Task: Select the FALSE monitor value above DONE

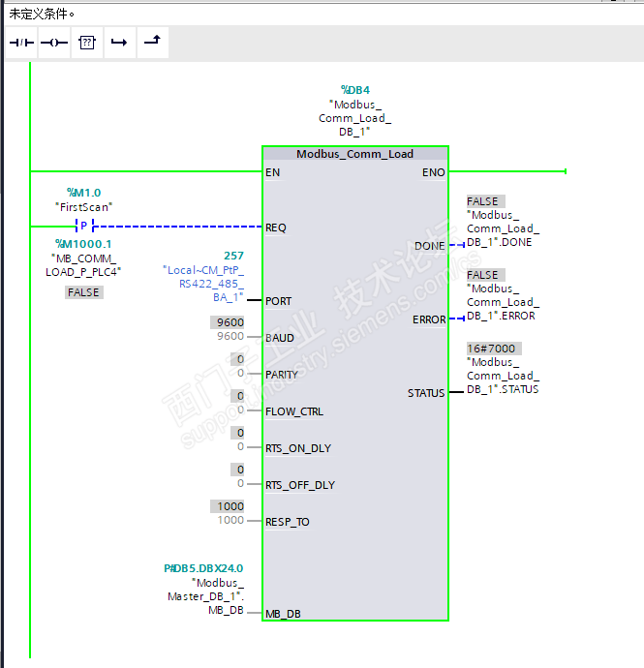Action: click(x=486, y=201)
